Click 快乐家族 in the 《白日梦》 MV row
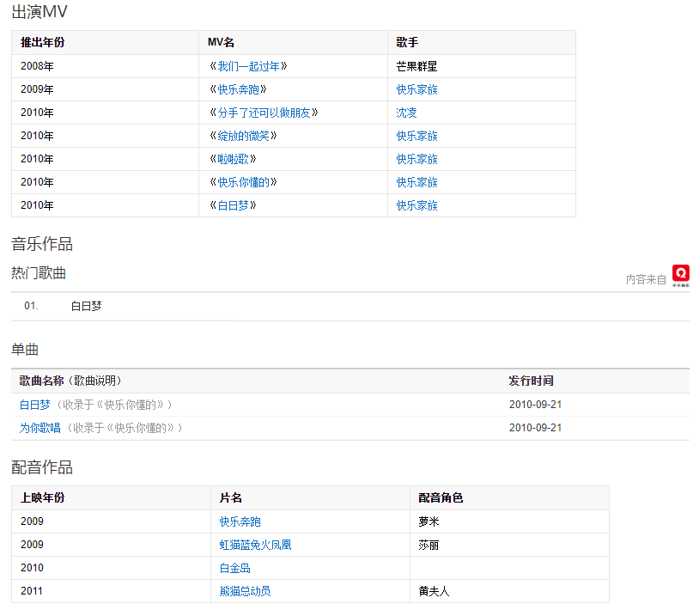 (x=416, y=205)
